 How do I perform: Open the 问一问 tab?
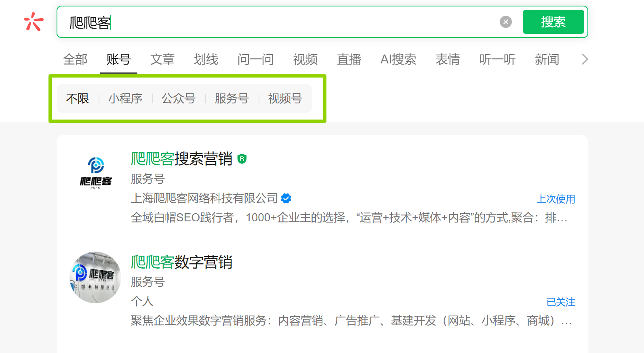[x=255, y=59]
